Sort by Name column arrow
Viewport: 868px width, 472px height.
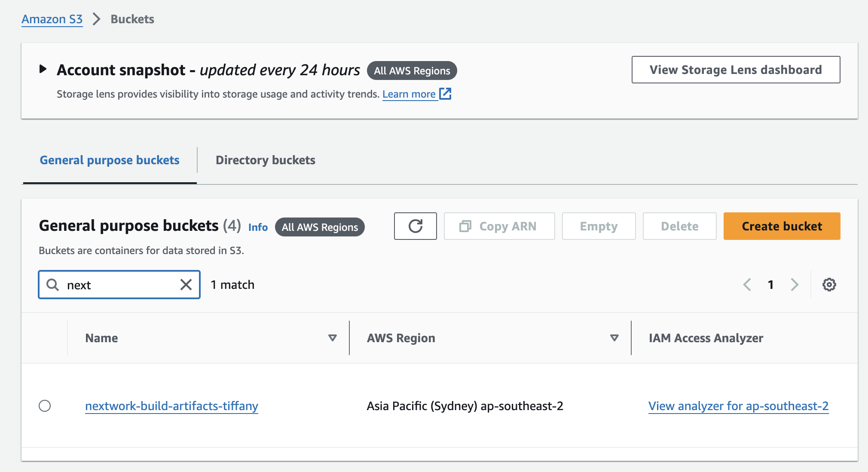point(332,338)
